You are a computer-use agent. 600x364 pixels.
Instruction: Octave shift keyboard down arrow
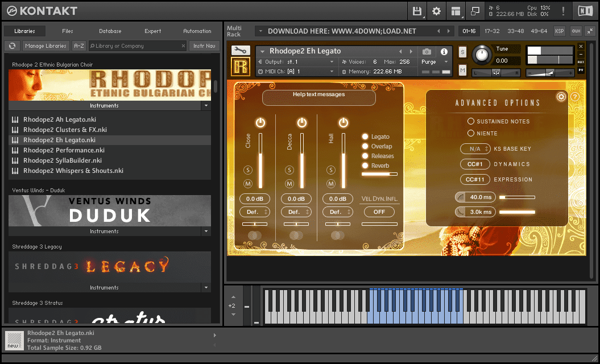click(233, 315)
